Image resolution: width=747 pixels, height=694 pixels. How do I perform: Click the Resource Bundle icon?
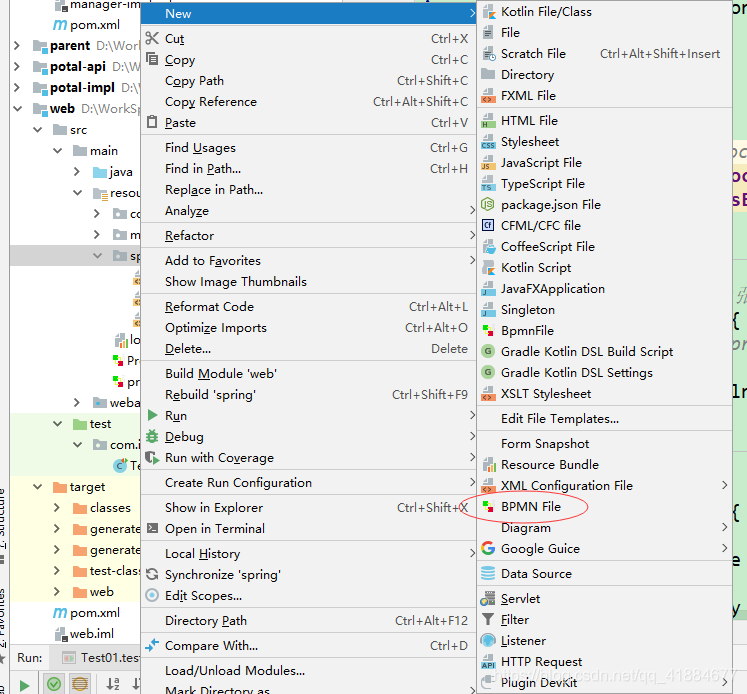tap(488, 465)
